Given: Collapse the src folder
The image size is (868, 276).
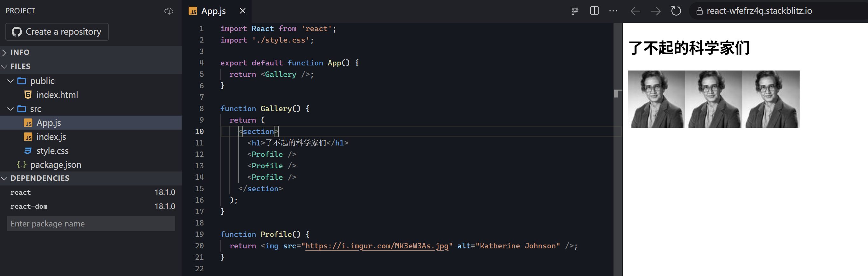Looking at the screenshot, I should [x=35, y=109].
